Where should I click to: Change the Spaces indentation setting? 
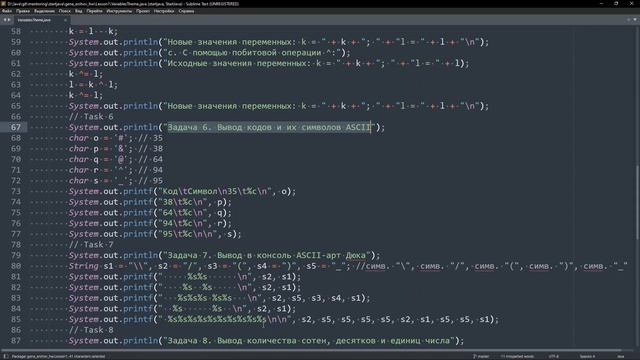coord(587,356)
